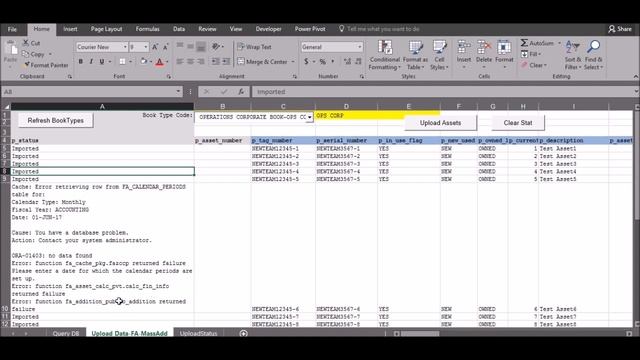
Task: Open the font size dropdown
Action: (x=145, y=47)
